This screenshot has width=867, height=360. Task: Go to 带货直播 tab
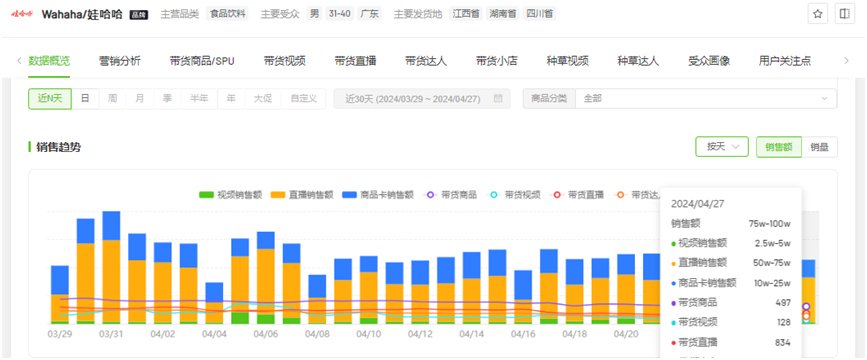(x=356, y=61)
